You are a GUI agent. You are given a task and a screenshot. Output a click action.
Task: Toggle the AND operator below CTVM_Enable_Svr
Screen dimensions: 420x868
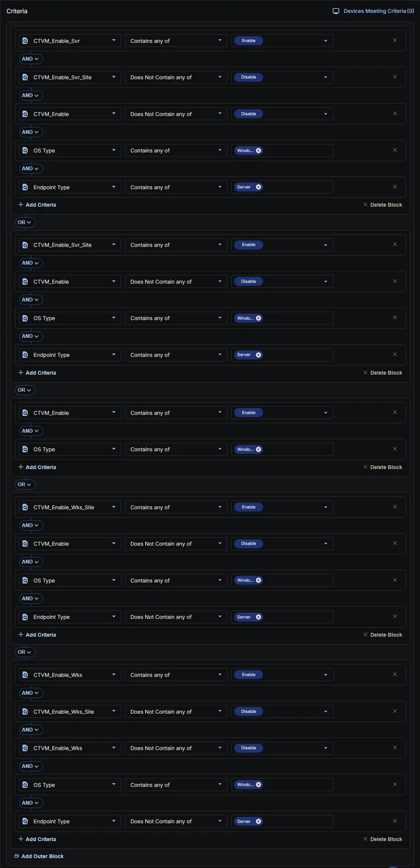(x=31, y=59)
